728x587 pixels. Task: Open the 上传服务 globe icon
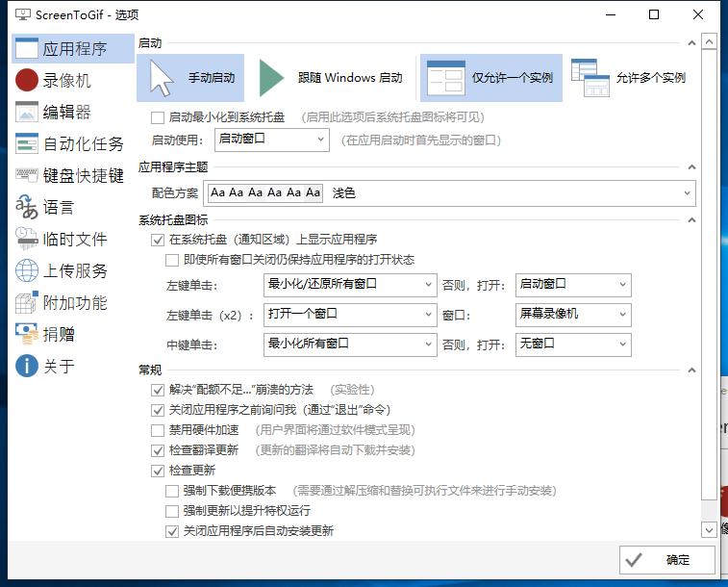[x=27, y=271]
